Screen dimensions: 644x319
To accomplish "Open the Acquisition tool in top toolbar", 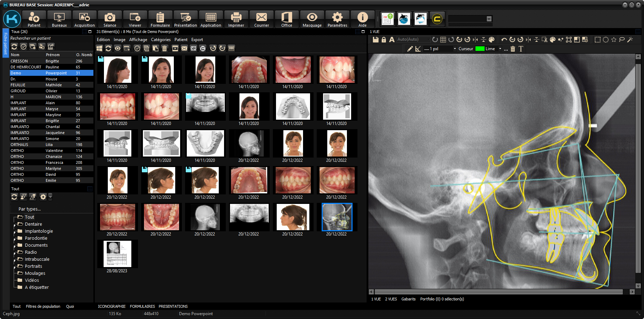I will click(x=84, y=19).
